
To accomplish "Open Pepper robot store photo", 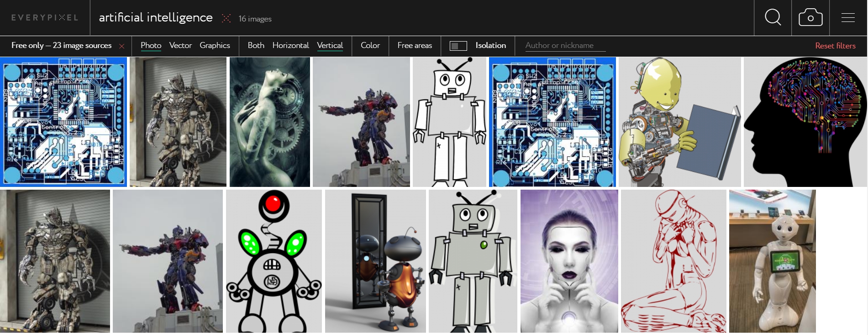I will [773, 261].
